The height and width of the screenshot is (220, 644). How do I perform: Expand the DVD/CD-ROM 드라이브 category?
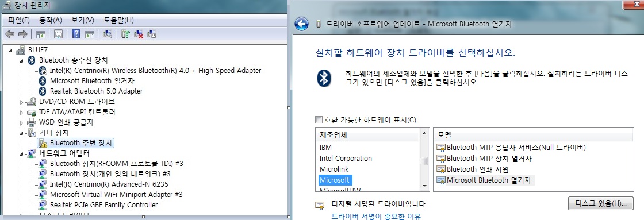[21, 102]
